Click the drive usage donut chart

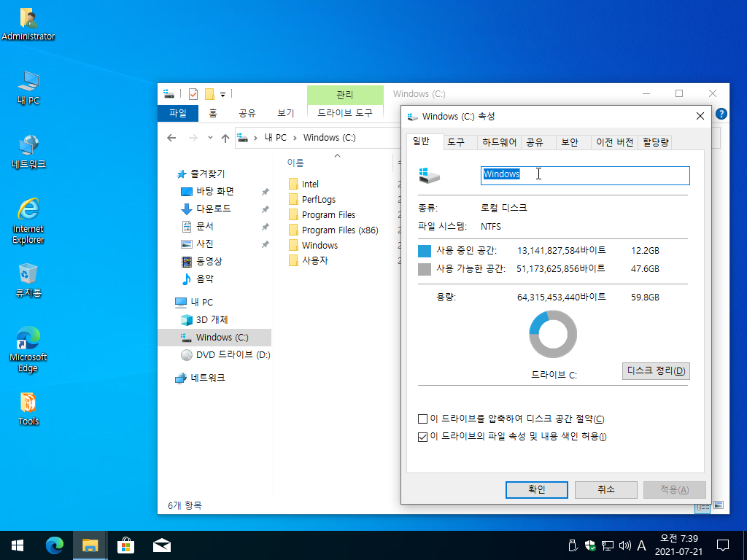[553, 334]
